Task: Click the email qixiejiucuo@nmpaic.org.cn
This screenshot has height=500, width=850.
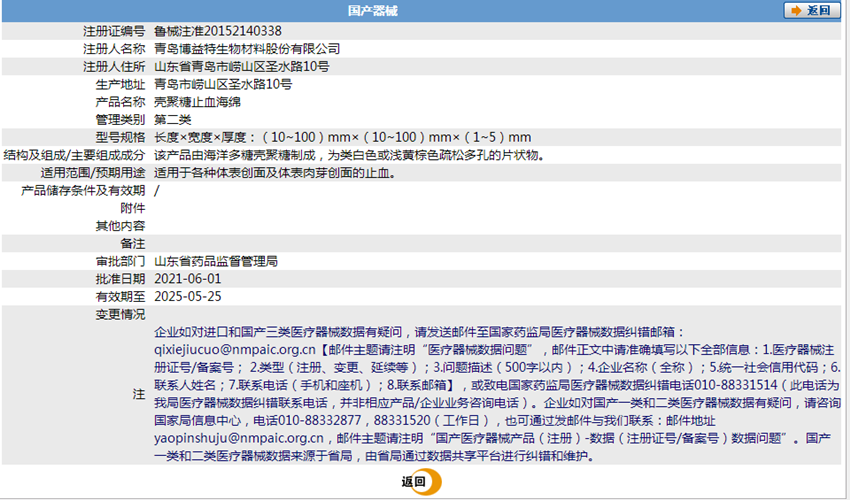Action: [x=235, y=350]
